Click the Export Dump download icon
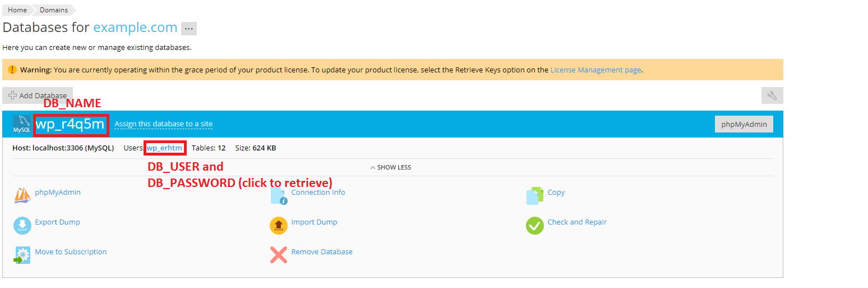The width and height of the screenshot is (868, 288). click(22, 225)
